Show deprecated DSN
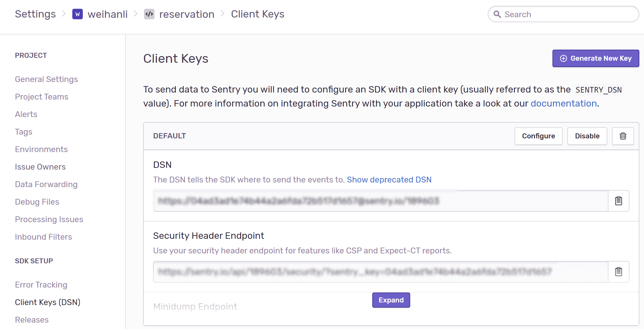 pyautogui.click(x=389, y=180)
